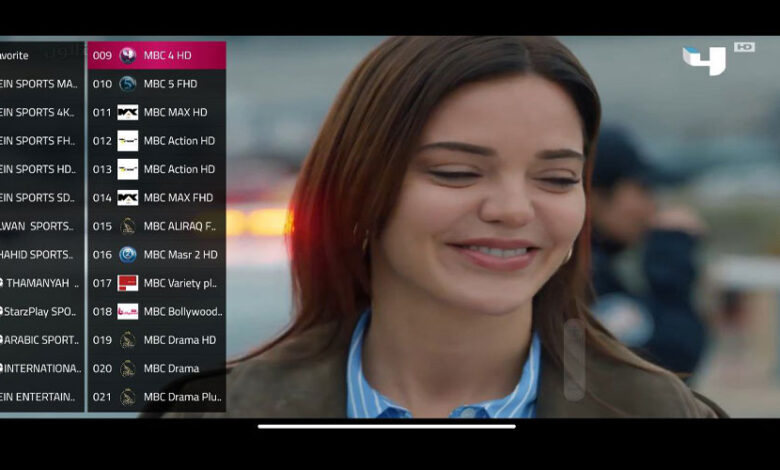This screenshot has width=780, height=470.
Task: Choose the BEIN ENTERTAINMENT category
Action: click(38, 397)
